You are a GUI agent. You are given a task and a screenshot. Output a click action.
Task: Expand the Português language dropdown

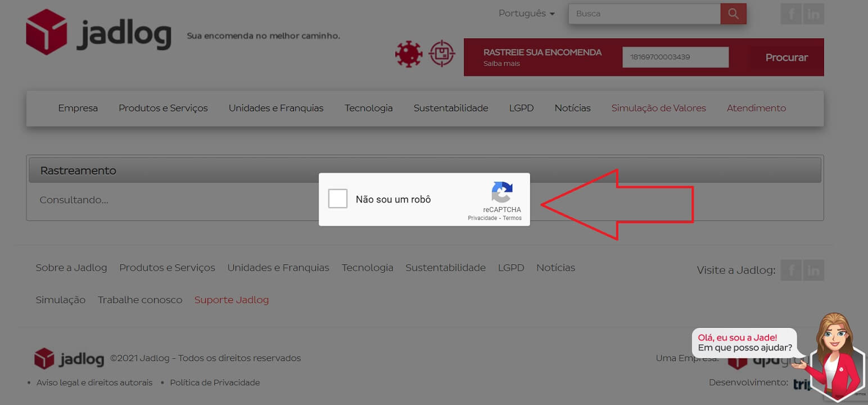coord(526,13)
